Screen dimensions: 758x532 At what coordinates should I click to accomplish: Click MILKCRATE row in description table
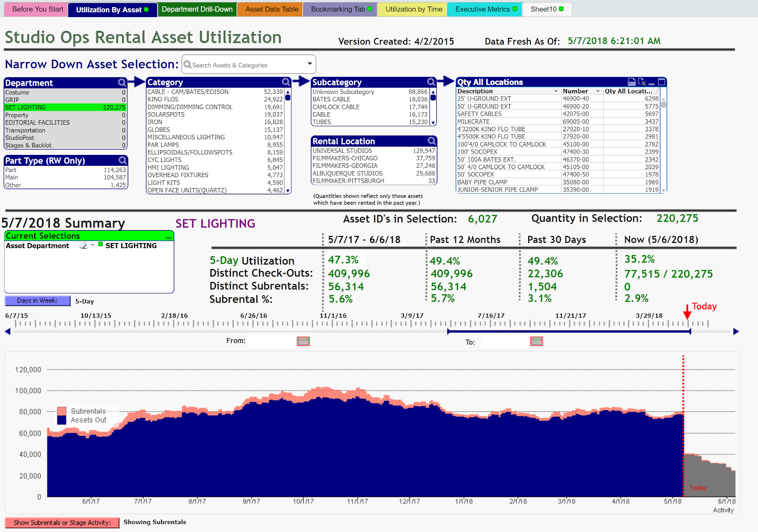[558, 122]
